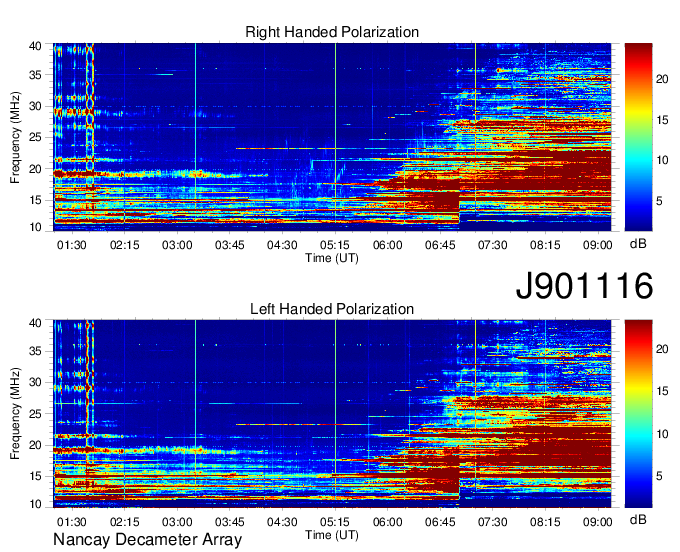Click the Right Handed plot's dB color bar
Screen dimensions: 680x552
(638, 137)
